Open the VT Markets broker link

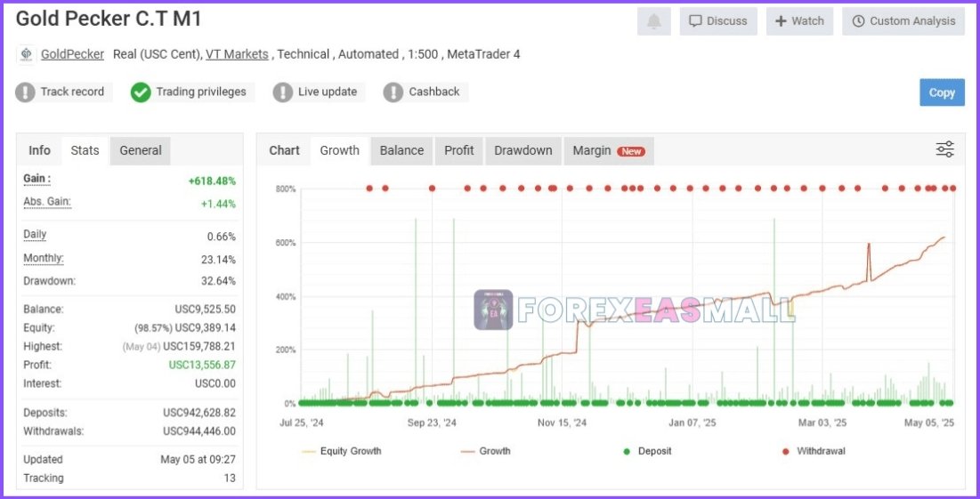pyautogui.click(x=237, y=54)
